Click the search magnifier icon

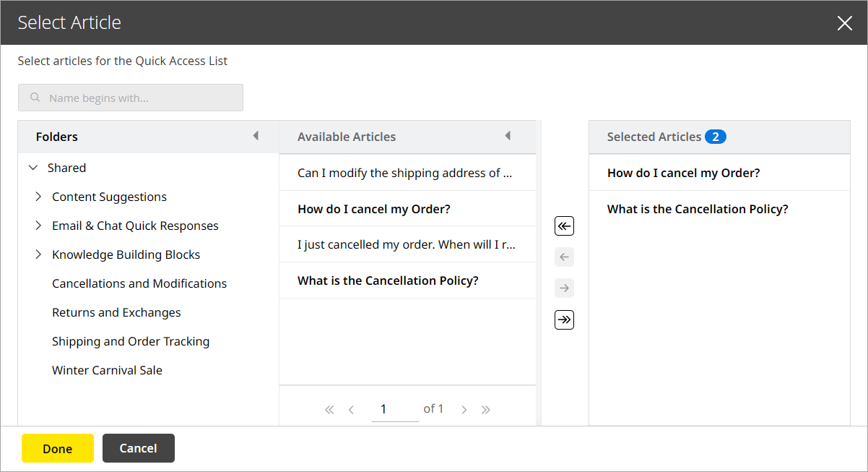[35, 97]
